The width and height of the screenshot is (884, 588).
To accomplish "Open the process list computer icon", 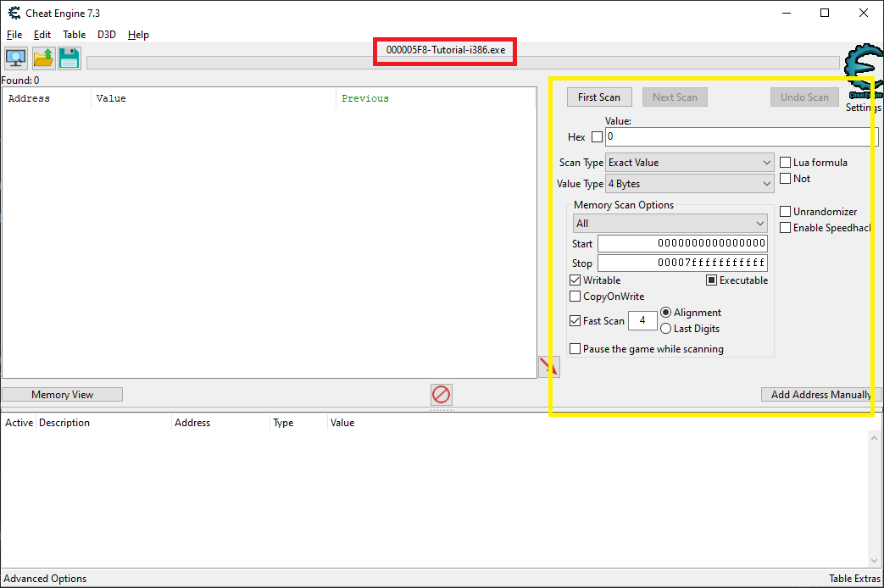I will [x=16, y=58].
